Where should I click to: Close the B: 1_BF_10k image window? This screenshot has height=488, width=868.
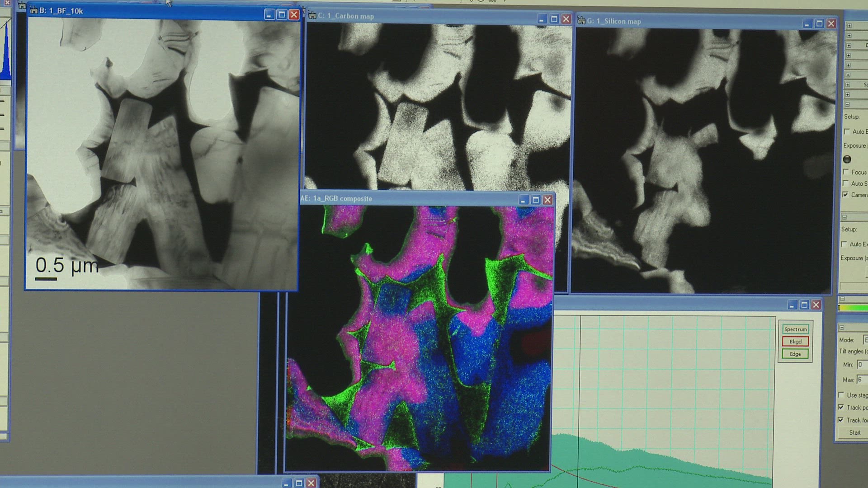coord(294,15)
